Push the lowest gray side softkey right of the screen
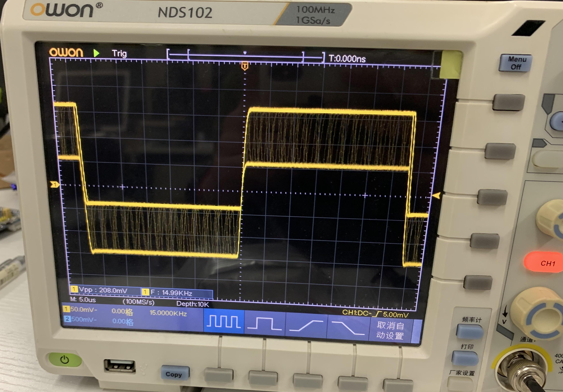The image size is (563, 392). 478,283
